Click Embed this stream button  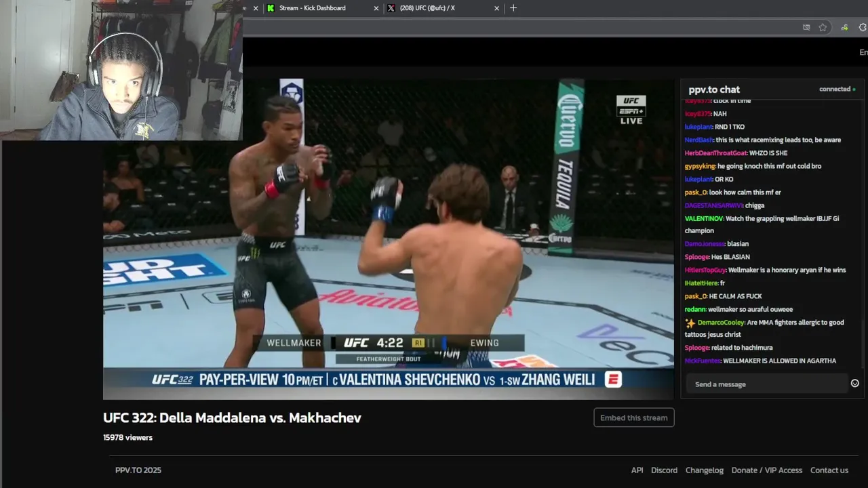633,418
